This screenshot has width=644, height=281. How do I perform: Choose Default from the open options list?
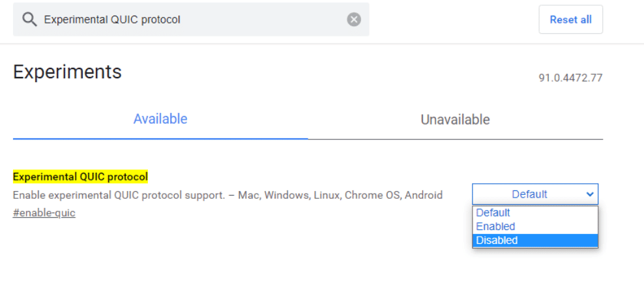coord(493,213)
